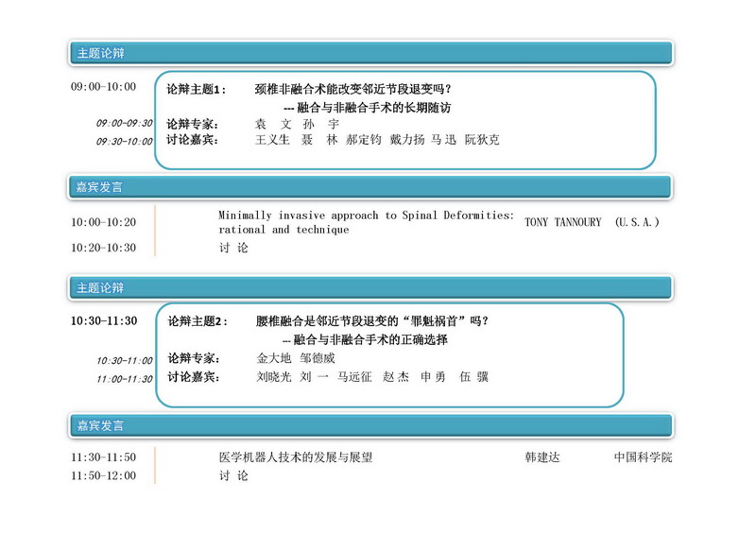Click the 嘉宾发言 header above 11:30-11:50

99,426
